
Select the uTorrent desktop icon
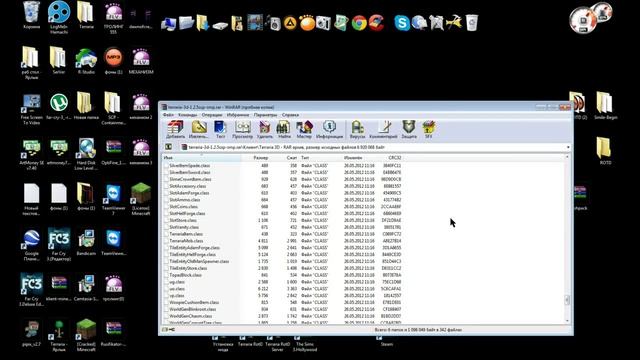59,106
